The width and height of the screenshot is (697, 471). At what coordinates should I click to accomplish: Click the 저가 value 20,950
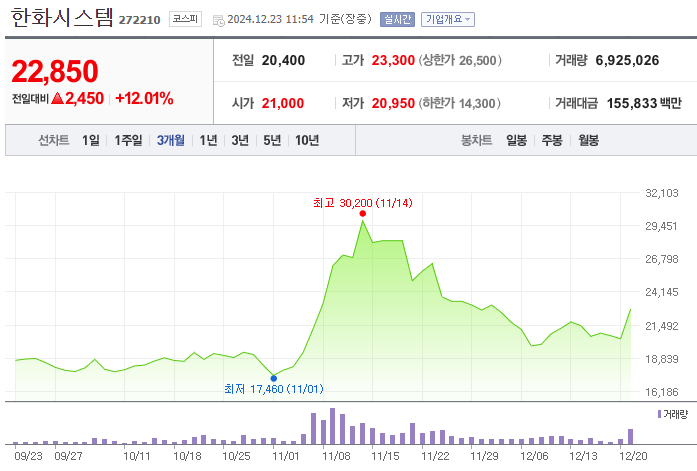(393, 103)
